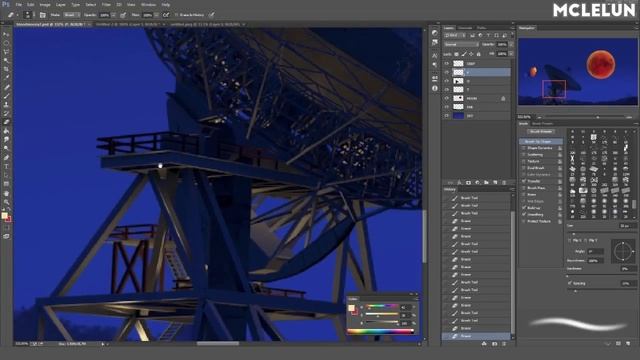Open the layer blend mode dropdown
Image resolution: width=640 pixels, height=360 pixels.
461,44
